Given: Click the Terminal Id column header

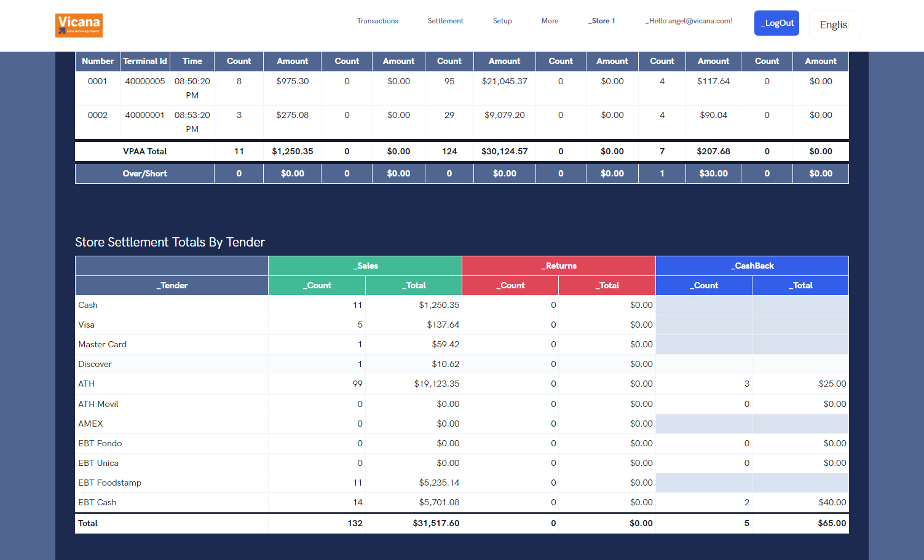Looking at the screenshot, I should 145,61.
